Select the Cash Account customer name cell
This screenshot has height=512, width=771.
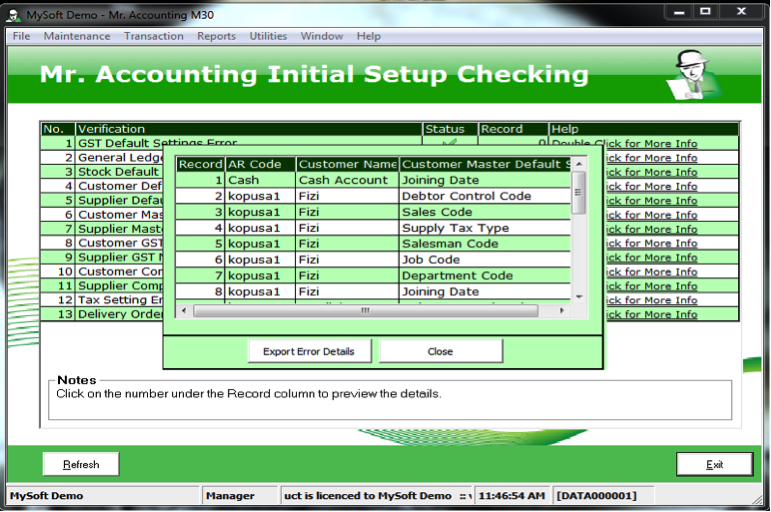pyautogui.click(x=348, y=180)
